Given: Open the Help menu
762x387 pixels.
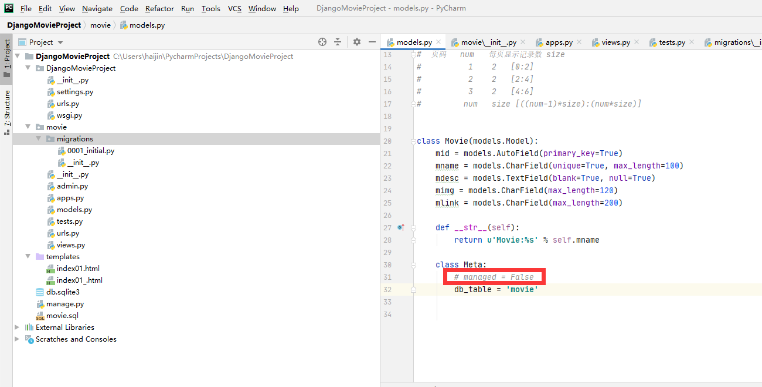Looking at the screenshot, I should pos(291,9).
